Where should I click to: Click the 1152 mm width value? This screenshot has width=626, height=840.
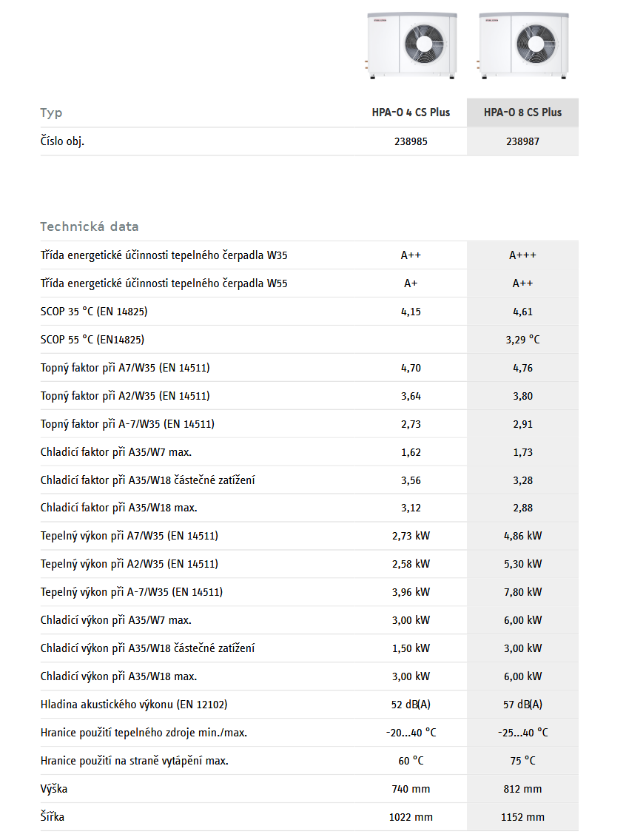pyautogui.click(x=522, y=817)
